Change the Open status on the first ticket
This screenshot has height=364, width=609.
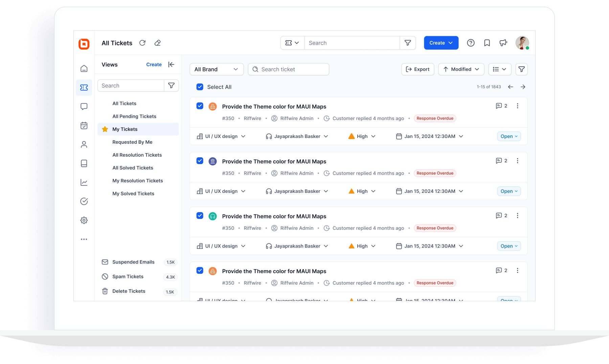[x=509, y=136]
